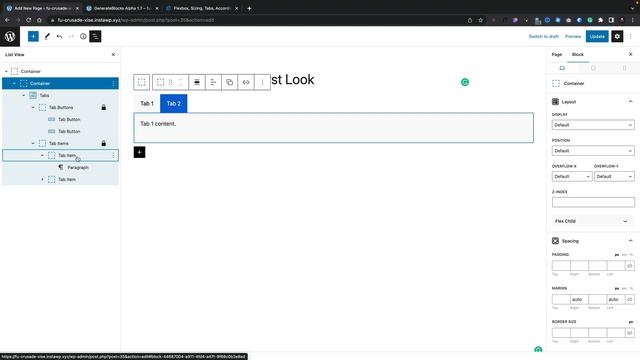This screenshot has height=360, width=640.
Task: Add block with black plus button
Action: [139, 152]
